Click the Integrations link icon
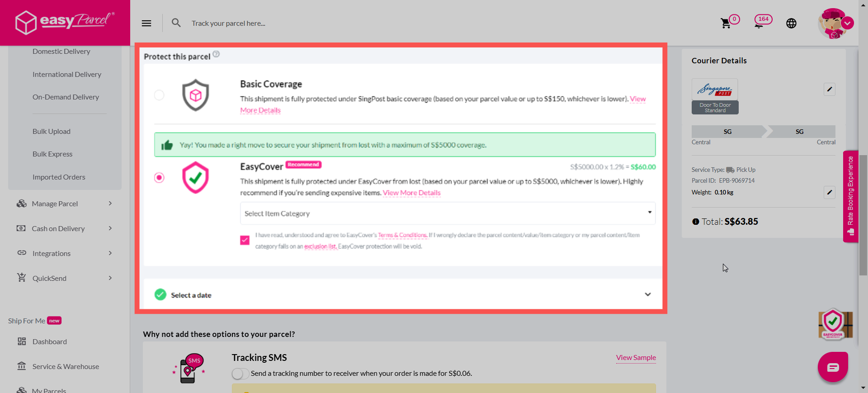 [22, 253]
